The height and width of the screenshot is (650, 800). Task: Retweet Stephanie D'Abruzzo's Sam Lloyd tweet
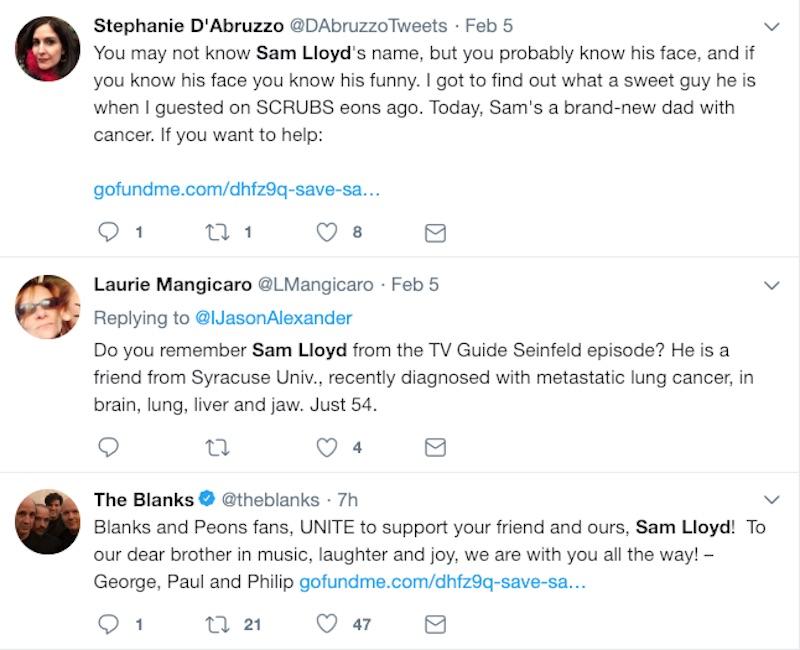[x=217, y=232]
